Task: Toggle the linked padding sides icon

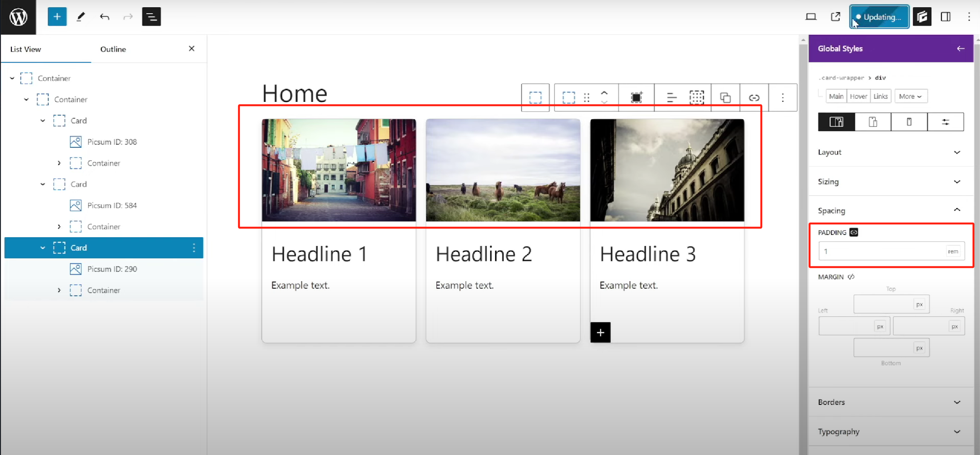Action: (x=854, y=232)
